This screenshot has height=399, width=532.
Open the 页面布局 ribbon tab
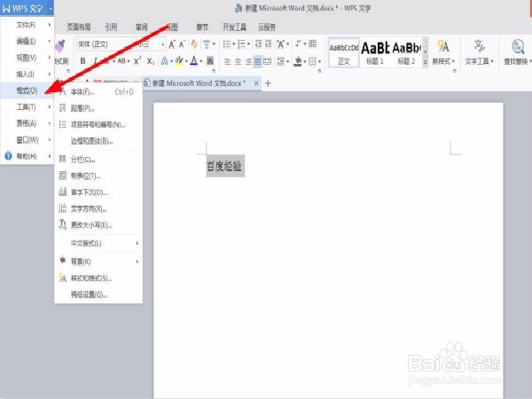(79, 27)
